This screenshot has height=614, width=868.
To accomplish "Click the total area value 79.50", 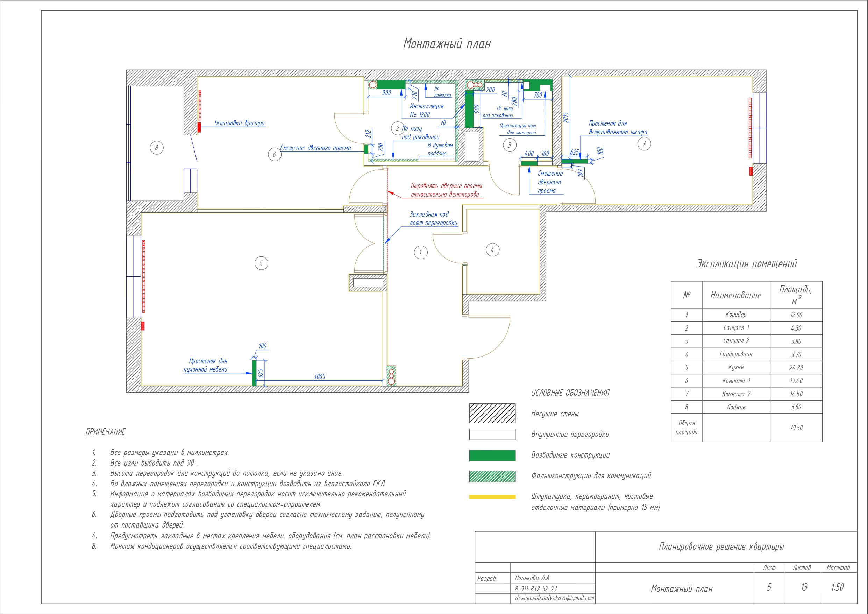I will [796, 428].
